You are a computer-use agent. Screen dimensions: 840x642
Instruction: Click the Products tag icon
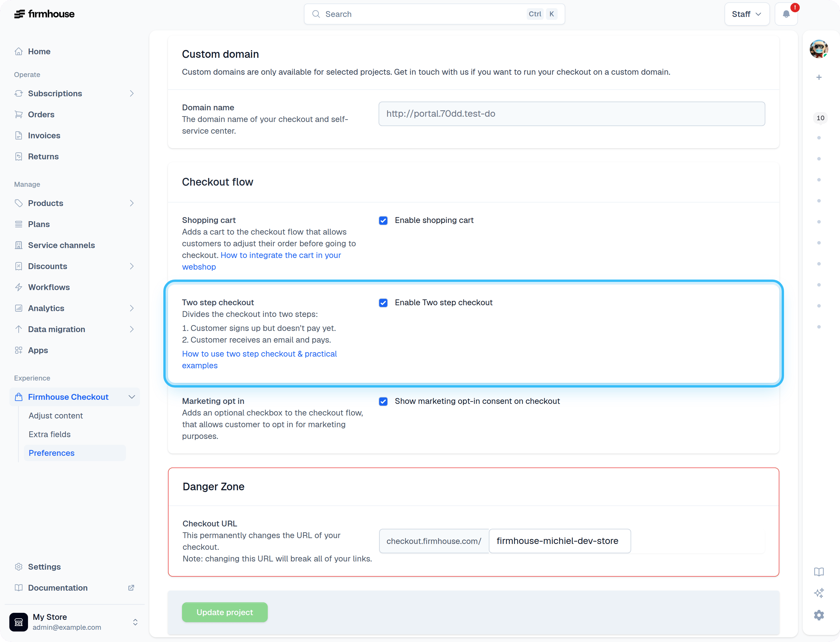[19, 203]
